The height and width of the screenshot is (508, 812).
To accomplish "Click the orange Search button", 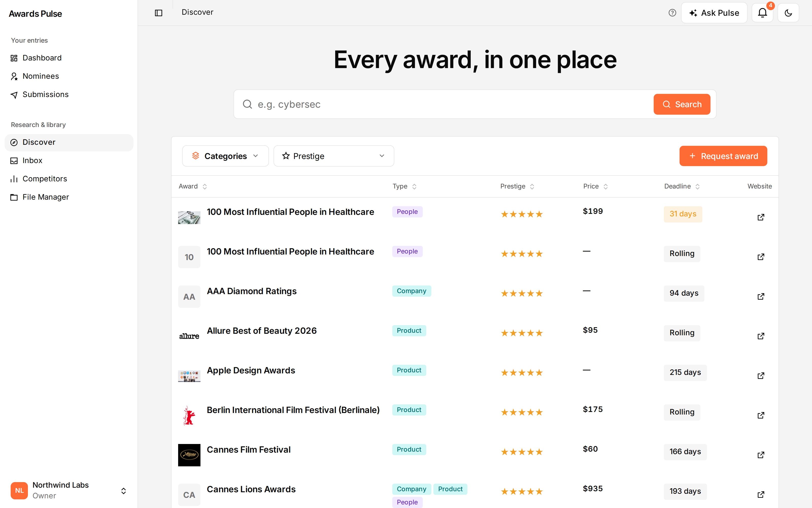I will tap(682, 104).
